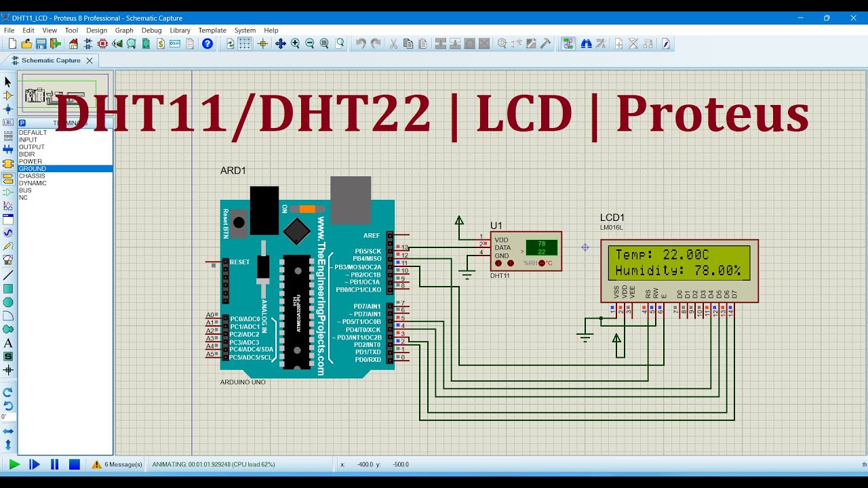Screen dimensions: 868x488
Task: Click the overview thumbnail of the schematic
Action: tap(65, 95)
